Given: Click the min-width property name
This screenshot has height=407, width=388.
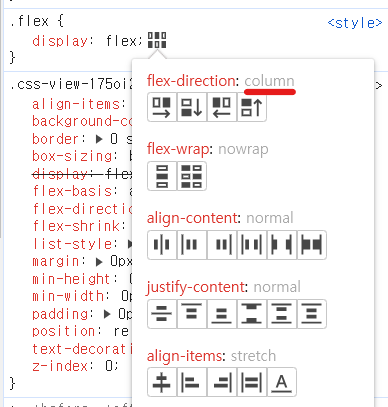Looking at the screenshot, I should 68,296.
